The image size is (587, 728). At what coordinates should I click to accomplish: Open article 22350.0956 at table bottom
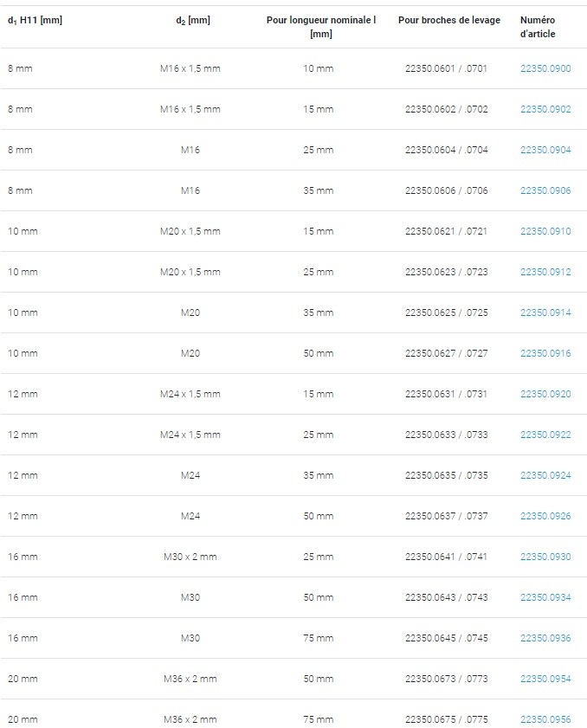545,719
